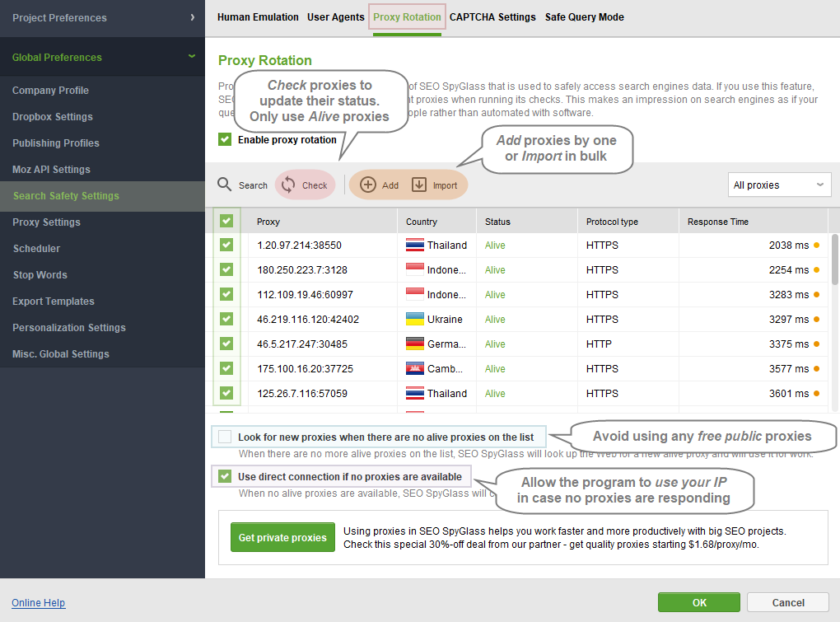Click orange speed dot beside 3577 ms
This screenshot has height=622, width=840.
[816, 368]
